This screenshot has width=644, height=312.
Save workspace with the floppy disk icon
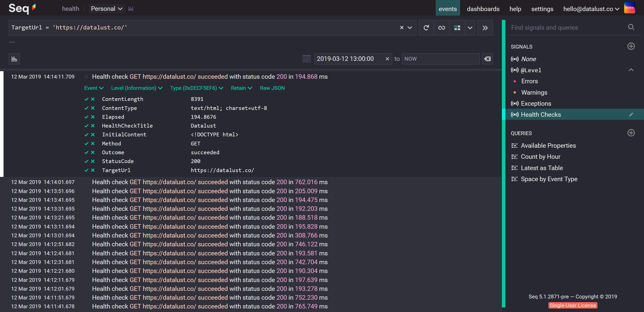coord(131,9)
